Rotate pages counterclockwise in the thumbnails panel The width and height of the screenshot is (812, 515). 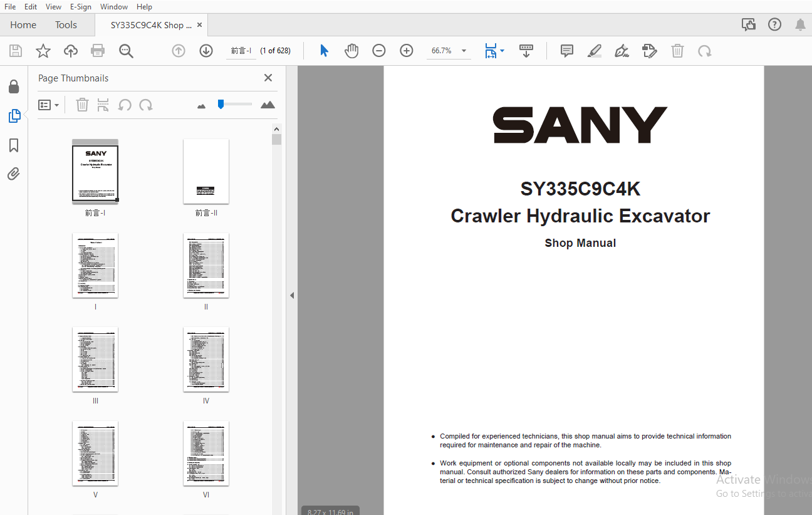click(x=125, y=105)
